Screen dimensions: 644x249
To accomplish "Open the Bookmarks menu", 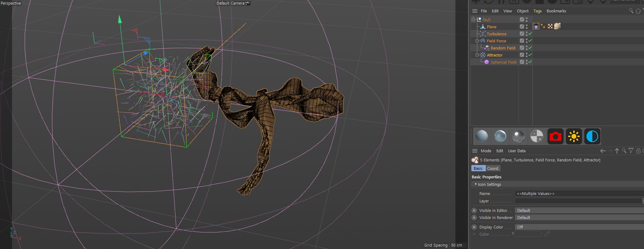I will [556, 11].
